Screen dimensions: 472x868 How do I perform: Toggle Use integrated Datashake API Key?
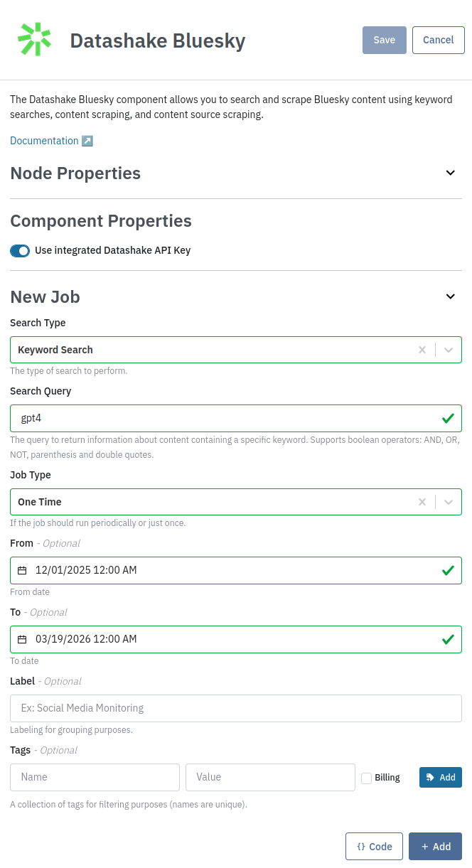[x=20, y=250]
